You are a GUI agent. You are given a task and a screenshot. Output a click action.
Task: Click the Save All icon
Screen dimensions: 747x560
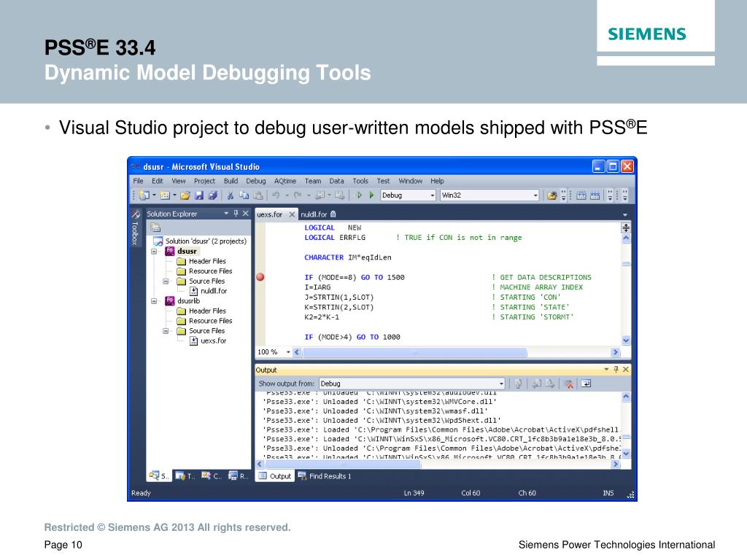(212, 195)
